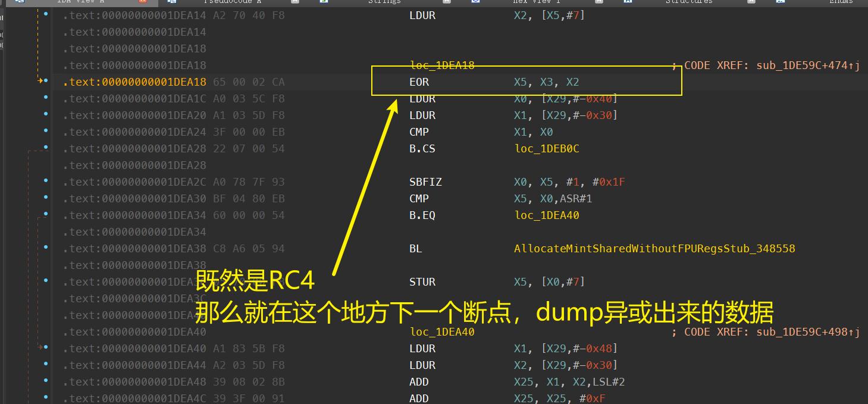Toggle the breakpoint dot beside .text:1DEA2C

point(45,180)
